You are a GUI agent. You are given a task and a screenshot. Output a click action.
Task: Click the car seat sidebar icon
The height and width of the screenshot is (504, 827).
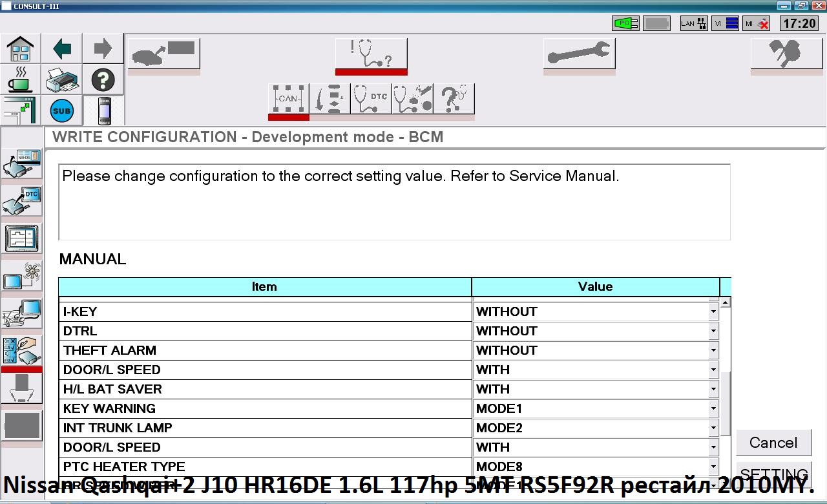click(22, 389)
